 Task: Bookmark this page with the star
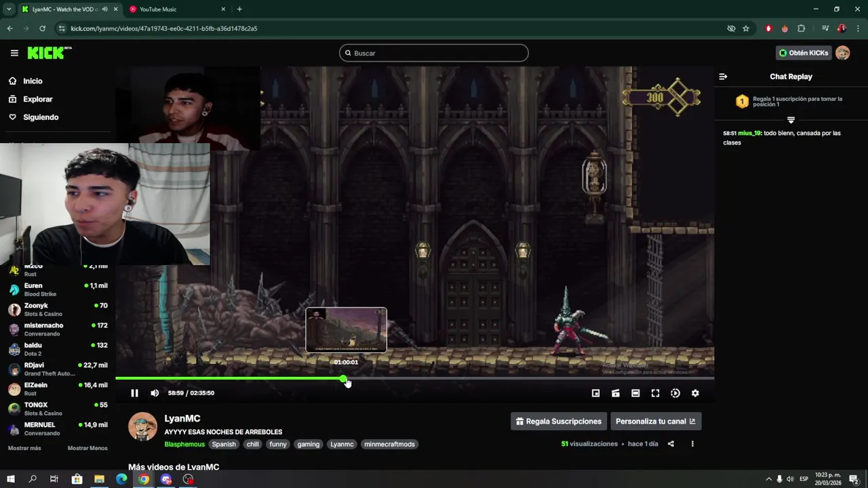point(746,28)
